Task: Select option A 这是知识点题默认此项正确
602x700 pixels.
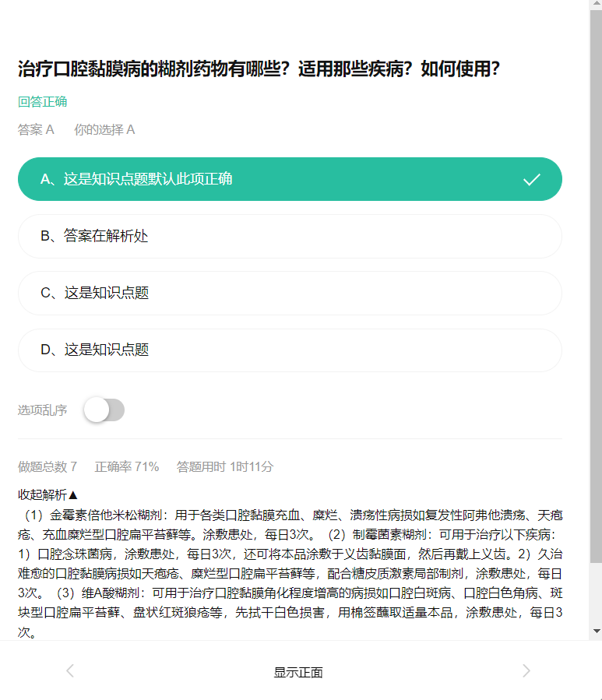Action: (290, 179)
